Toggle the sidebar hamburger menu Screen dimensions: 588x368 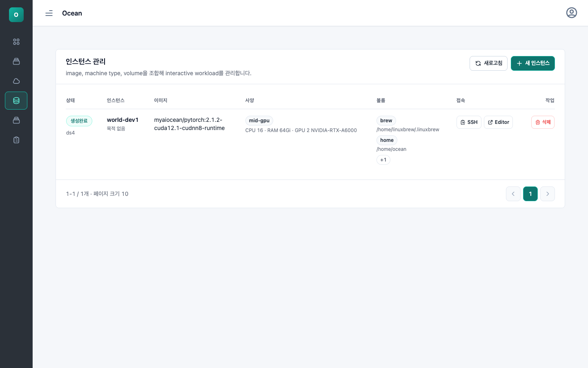[49, 13]
